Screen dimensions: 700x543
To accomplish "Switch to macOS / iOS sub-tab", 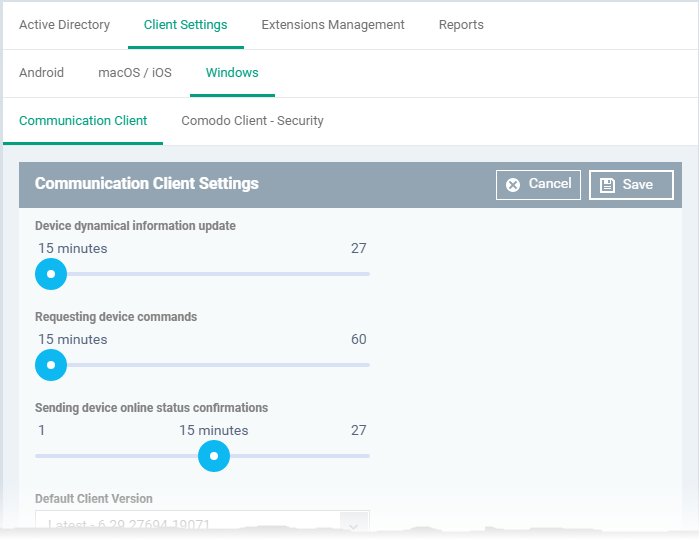I will (x=135, y=72).
